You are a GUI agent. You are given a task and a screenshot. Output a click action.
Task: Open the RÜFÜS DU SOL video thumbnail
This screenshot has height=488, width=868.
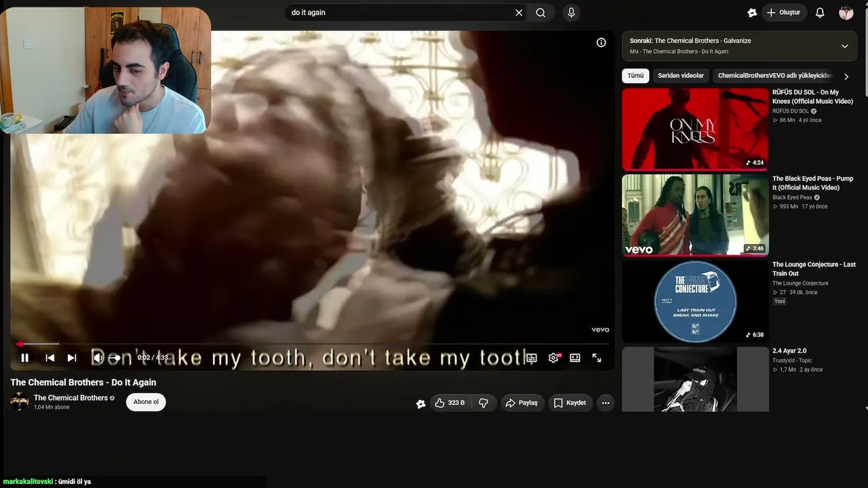coord(695,129)
